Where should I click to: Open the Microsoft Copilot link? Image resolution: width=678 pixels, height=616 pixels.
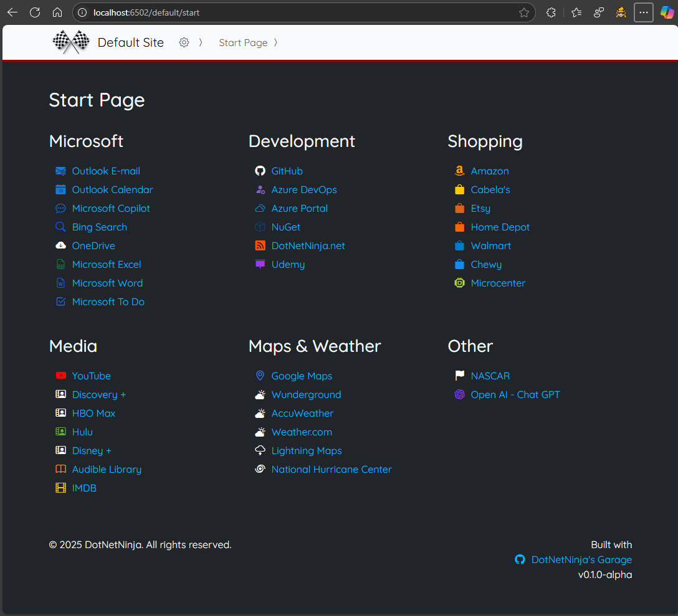click(x=111, y=209)
